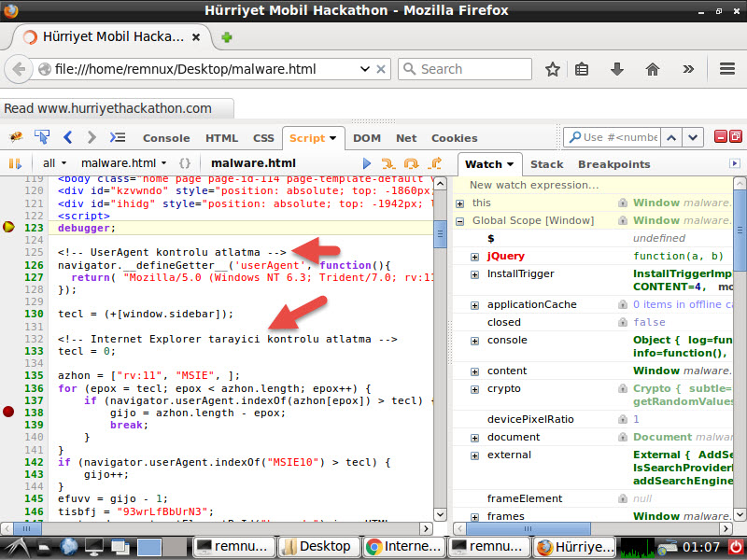The height and width of the screenshot is (560, 747).
Task: Show more Firefox toolbar tools
Action: (688, 69)
